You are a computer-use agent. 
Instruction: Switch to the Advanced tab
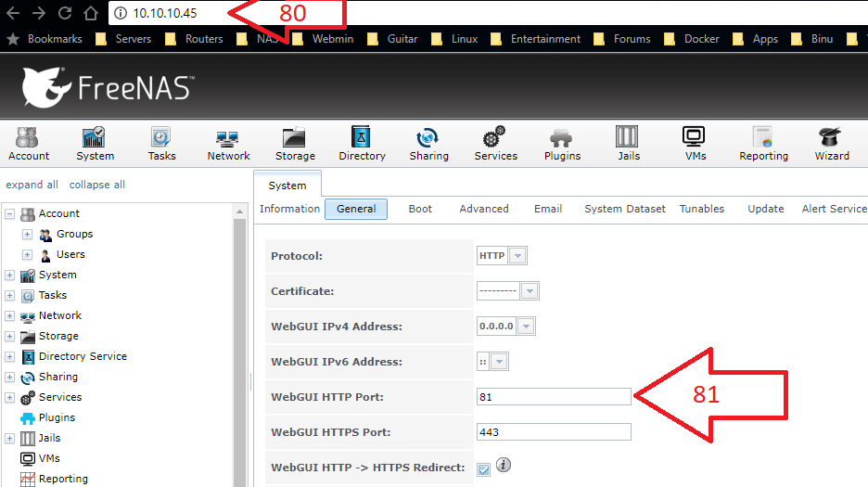[484, 209]
